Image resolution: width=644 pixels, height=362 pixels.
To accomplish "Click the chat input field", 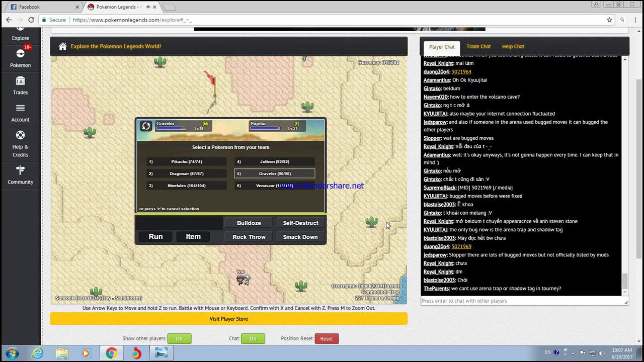I will coord(523,301).
